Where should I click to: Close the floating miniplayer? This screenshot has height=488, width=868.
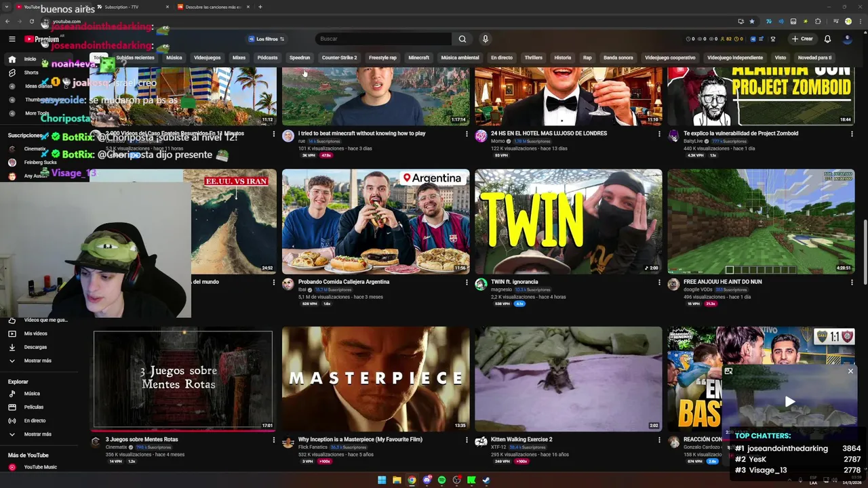850,371
